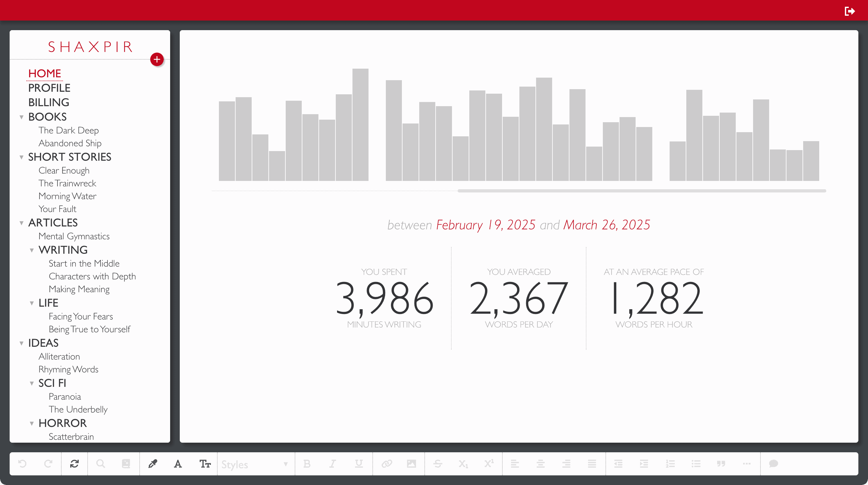Toggle bold formatting
This screenshot has width=868, height=485.
coord(307,464)
